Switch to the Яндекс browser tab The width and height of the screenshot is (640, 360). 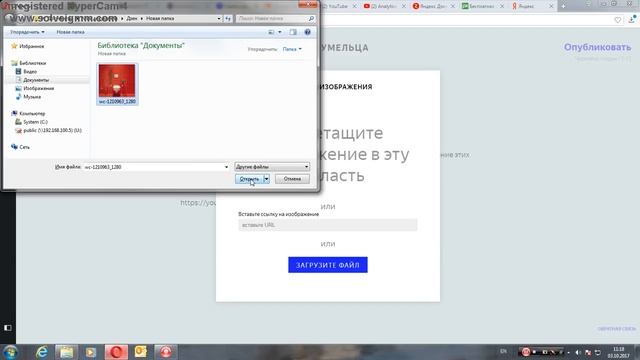(531, 6)
